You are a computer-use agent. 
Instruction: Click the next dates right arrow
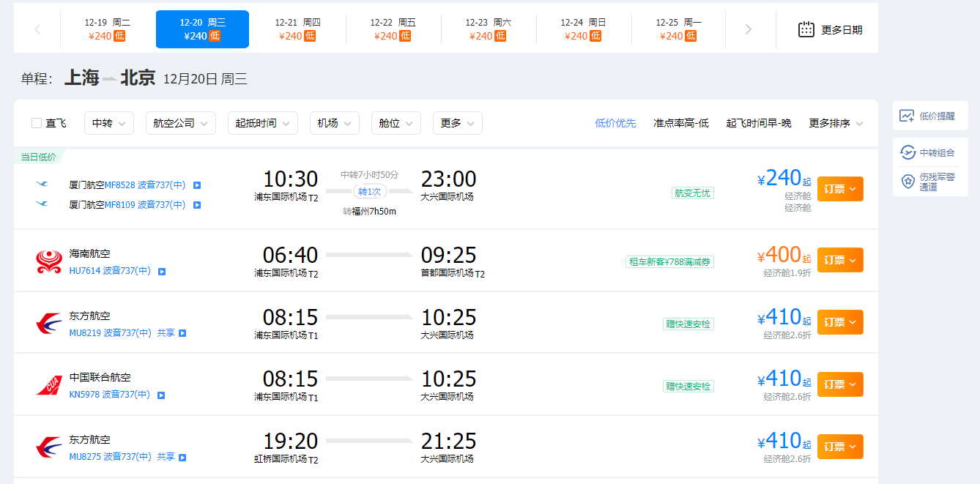tap(748, 29)
